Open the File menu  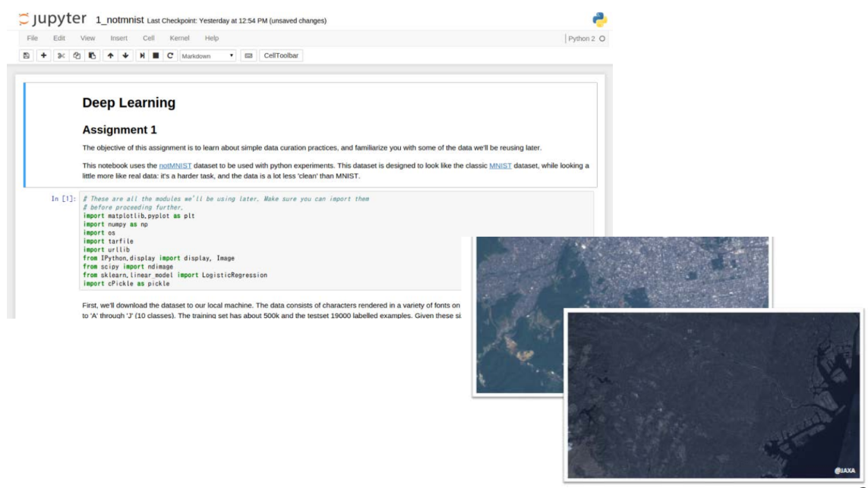click(32, 38)
